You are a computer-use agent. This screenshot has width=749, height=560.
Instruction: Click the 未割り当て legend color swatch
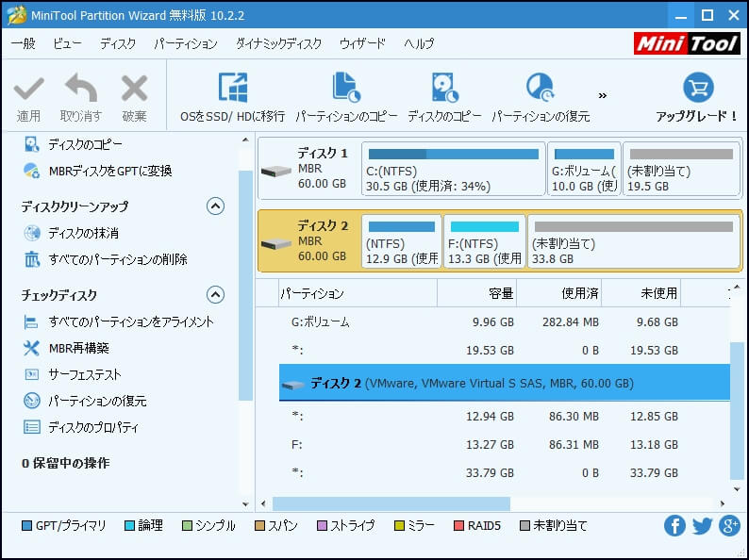(524, 526)
